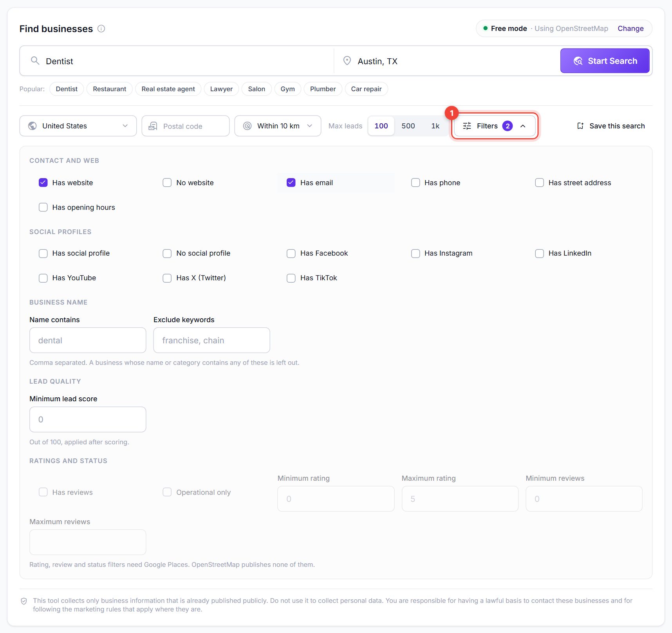Click the globe icon in the United States selector

[x=33, y=126]
